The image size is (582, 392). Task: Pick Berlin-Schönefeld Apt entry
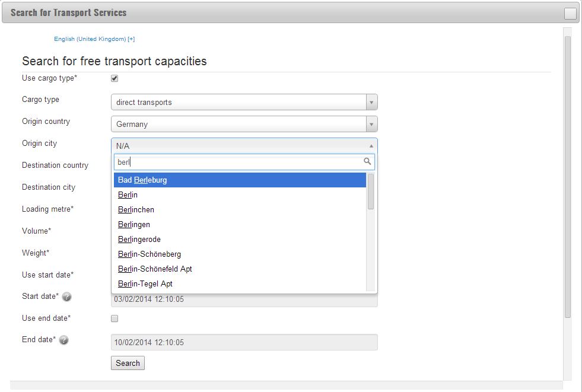point(240,269)
